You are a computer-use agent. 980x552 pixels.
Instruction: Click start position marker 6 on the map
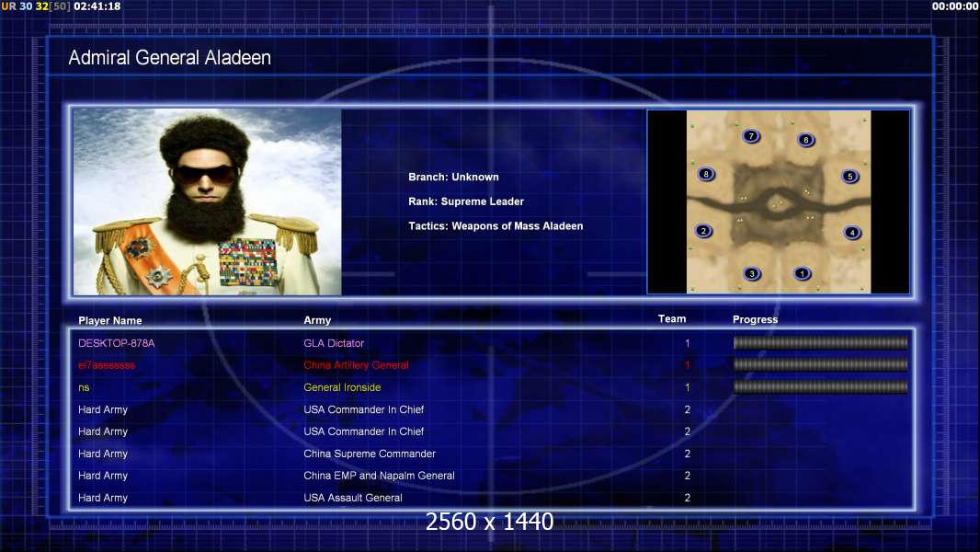[805, 140]
